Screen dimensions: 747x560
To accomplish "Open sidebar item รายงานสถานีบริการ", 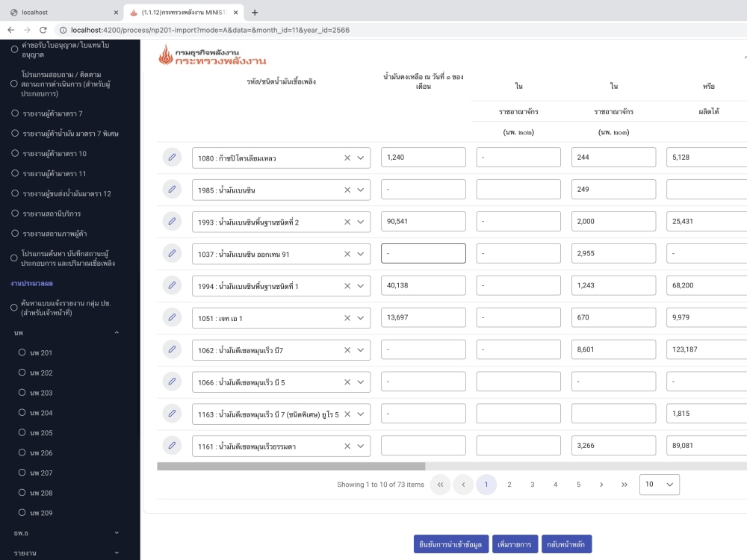I will click(52, 214).
